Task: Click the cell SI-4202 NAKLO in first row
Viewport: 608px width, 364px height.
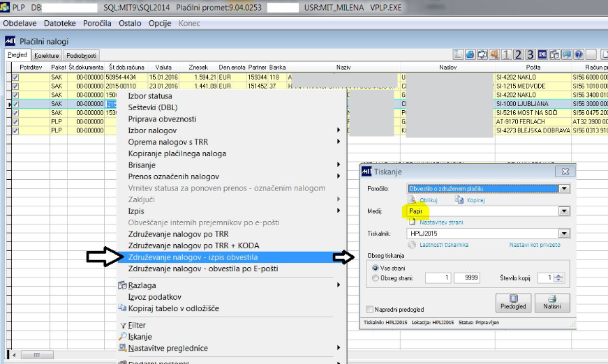Action: [533, 77]
